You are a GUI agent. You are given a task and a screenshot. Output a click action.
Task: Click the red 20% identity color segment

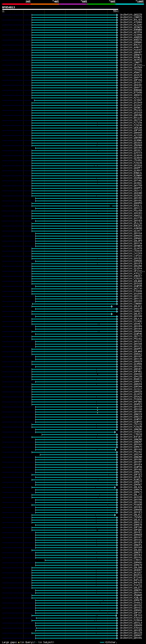tap(16, 4)
